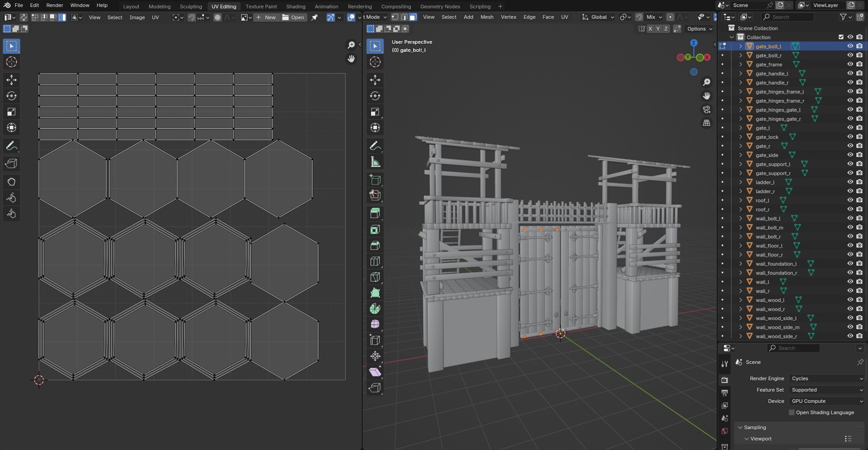Select the Shrink/Fatten tool
The height and width of the screenshot is (450, 868).
[375, 356]
